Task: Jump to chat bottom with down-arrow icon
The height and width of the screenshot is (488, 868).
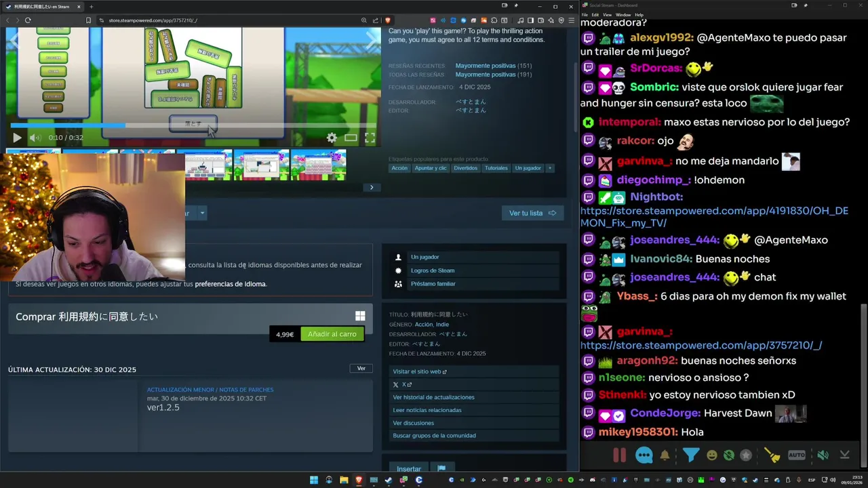Action: coord(844,455)
